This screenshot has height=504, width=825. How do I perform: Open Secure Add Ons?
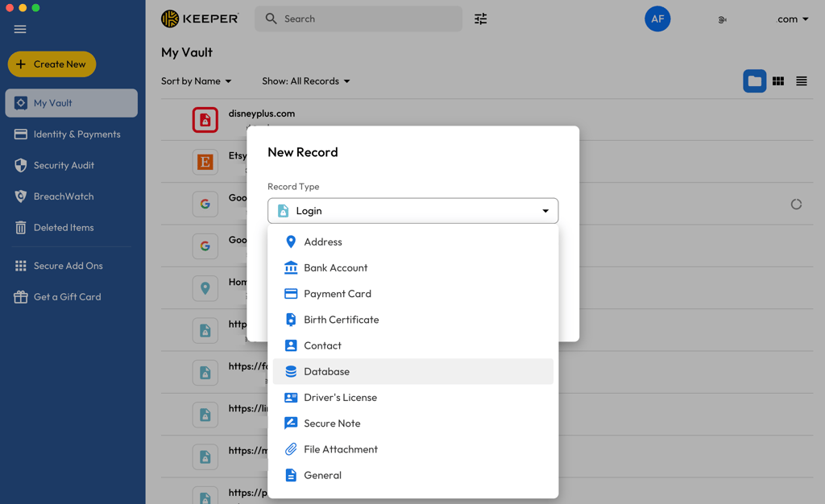coord(72,266)
